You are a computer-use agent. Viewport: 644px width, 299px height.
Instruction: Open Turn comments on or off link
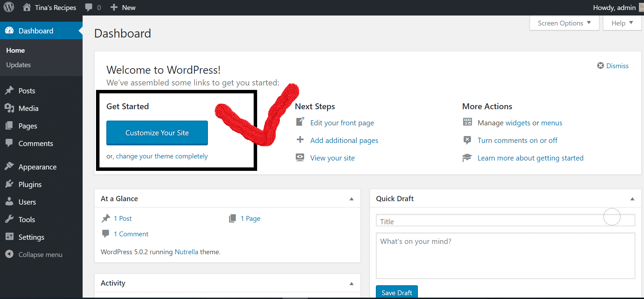(x=517, y=141)
